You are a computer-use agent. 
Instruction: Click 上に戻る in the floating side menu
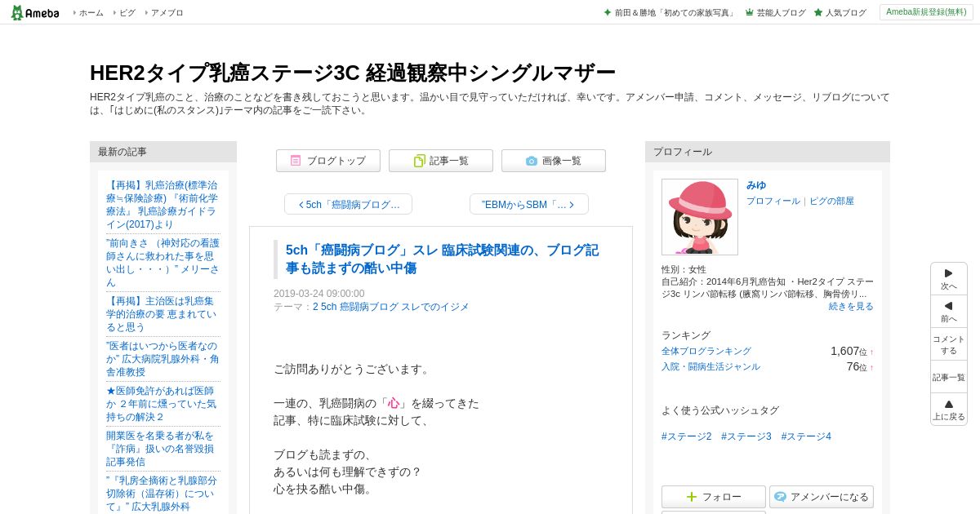(949, 410)
